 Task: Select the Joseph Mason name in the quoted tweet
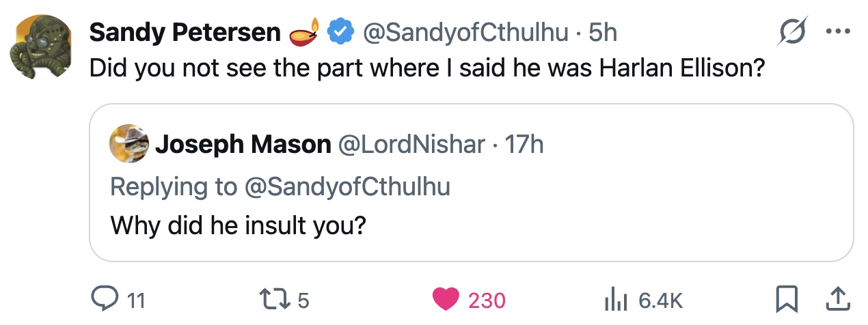[x=243, y=145]
